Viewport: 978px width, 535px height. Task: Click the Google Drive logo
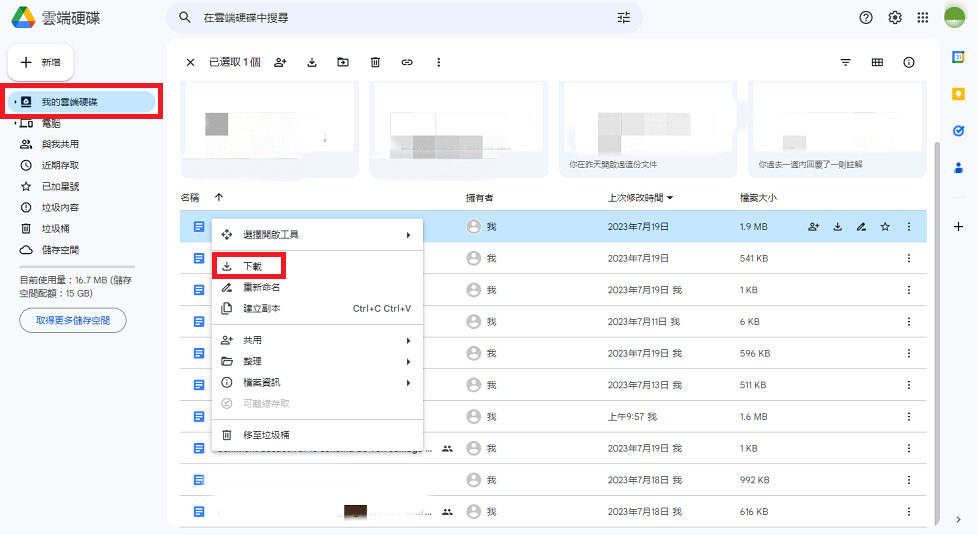pyautogui.click(x=23, y=17)
